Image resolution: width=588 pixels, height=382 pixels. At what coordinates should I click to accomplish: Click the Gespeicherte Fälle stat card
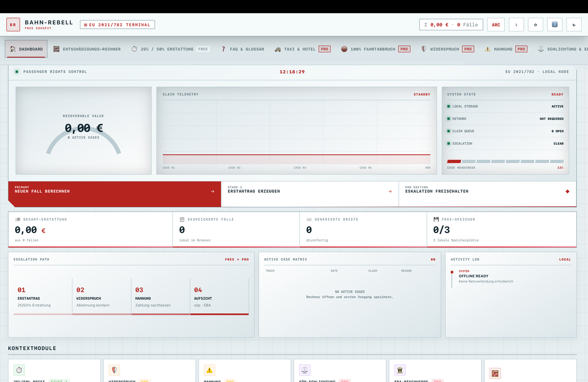tap(236, 229)
